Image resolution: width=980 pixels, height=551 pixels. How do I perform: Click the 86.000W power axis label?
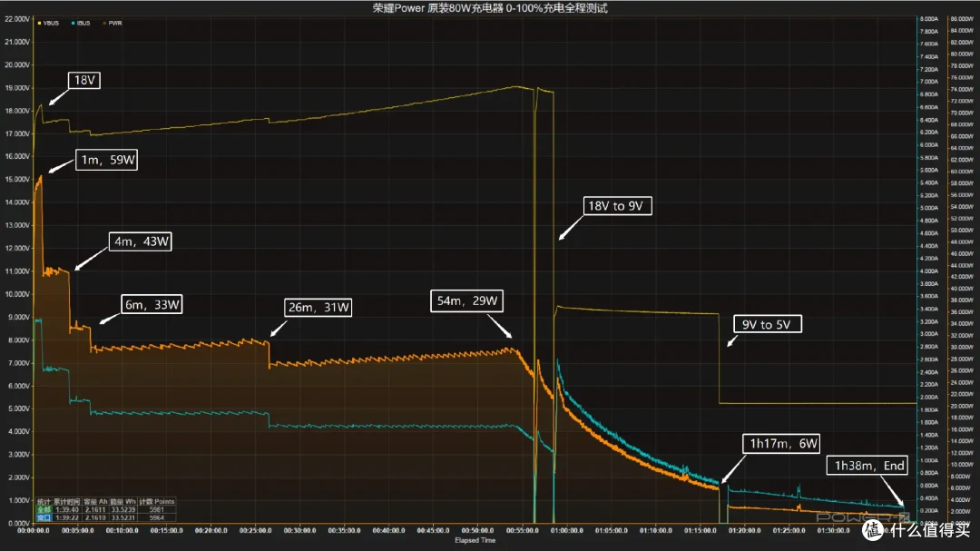[x=962, y=19]
